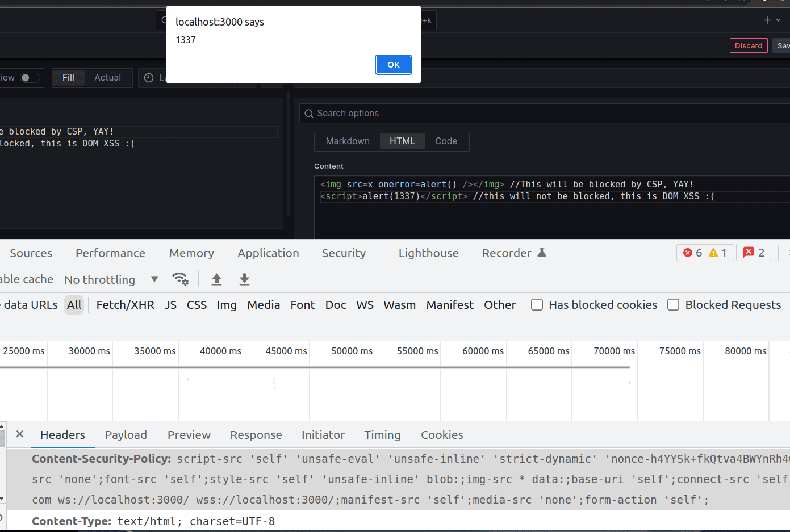Click the yellow warning count indicator
Screen dimensions: 790x532
point(718,253)
